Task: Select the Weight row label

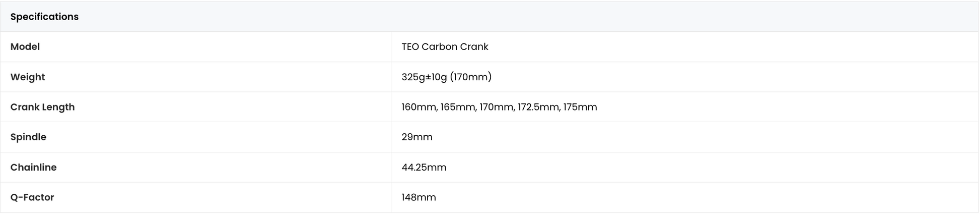Action: (x=28, y=77)
